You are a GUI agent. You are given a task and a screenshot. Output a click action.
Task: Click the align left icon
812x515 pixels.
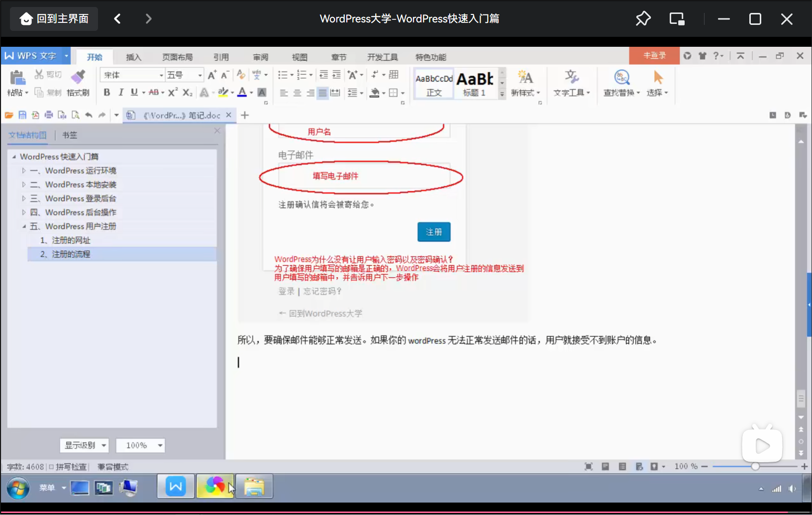[x=284, y=93]
